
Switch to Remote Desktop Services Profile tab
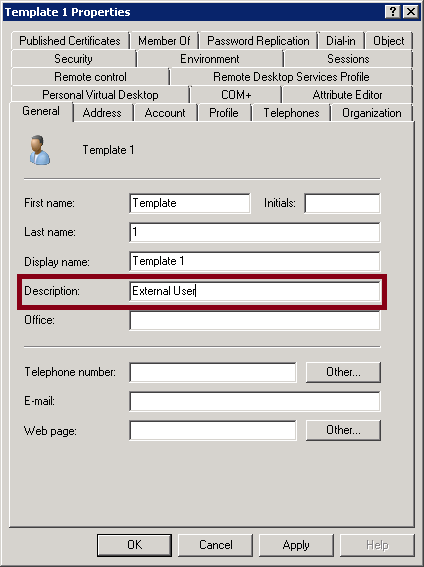point(291,77)
